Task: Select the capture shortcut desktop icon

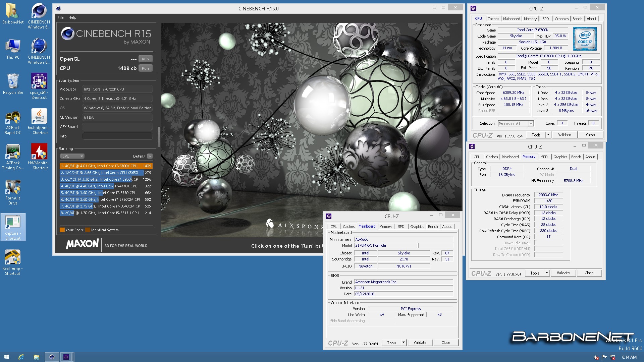Action: tap(13, 227)
